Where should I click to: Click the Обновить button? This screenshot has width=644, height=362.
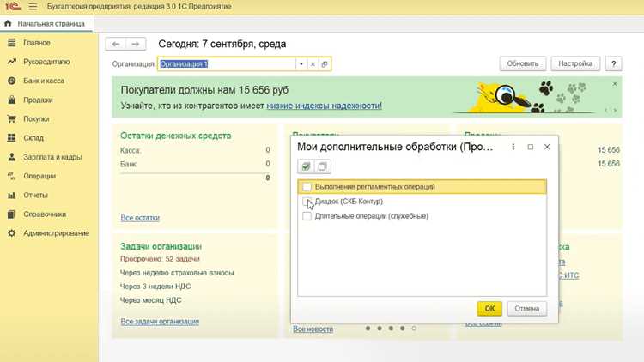point(522,63)
